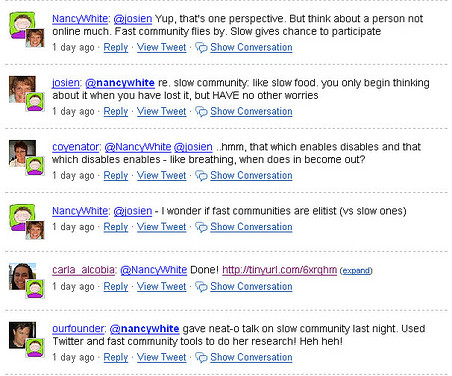Image resolution: width=452 pixels, height=376 pixels.
Task: Open the tinyurl.com/6xrqhm link
Action: (279, 270)
